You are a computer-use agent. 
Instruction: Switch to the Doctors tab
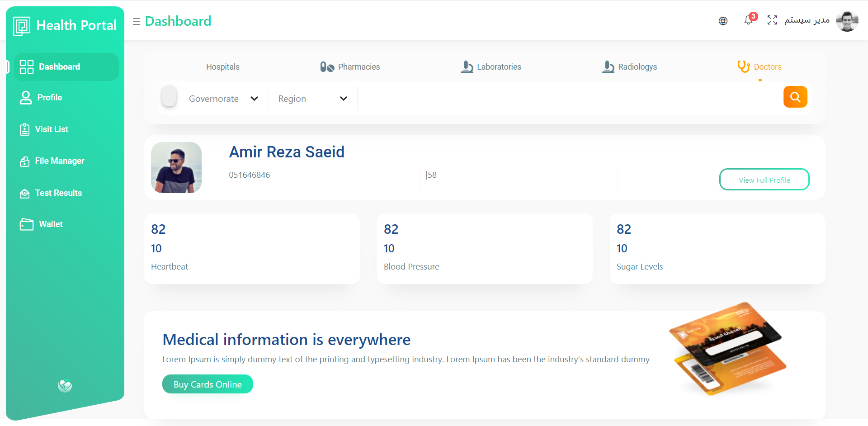pyautogui.click(x=759, y=67)
